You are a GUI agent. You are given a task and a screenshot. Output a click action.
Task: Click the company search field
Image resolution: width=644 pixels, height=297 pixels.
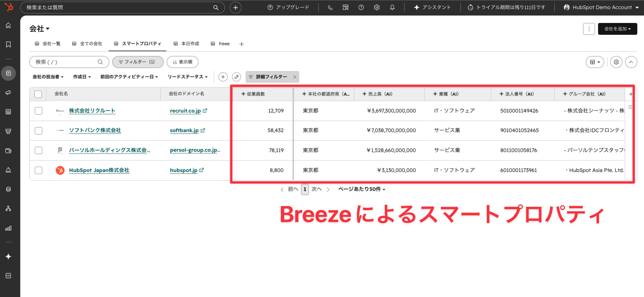(x=69, y=62)
